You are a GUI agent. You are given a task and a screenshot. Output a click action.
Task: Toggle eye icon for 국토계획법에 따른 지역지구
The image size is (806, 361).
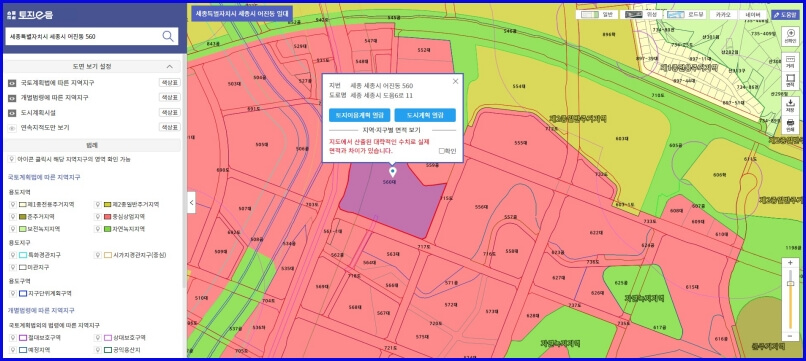click(12, 83)
